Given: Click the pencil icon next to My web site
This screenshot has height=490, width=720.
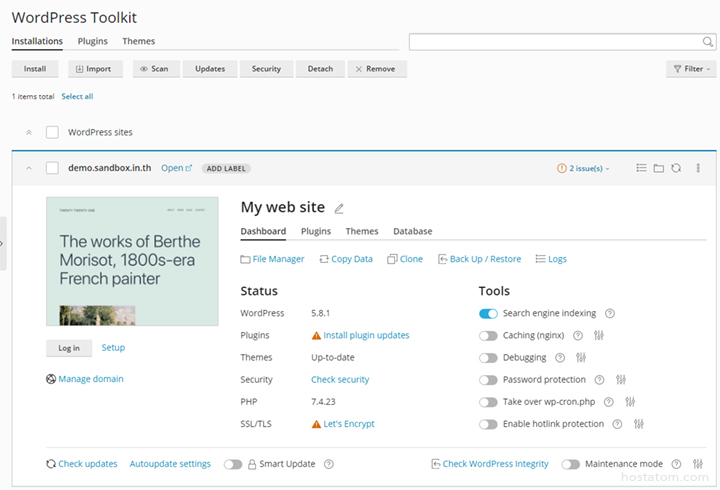Looking at the screenshot, I should coord(339,208).
